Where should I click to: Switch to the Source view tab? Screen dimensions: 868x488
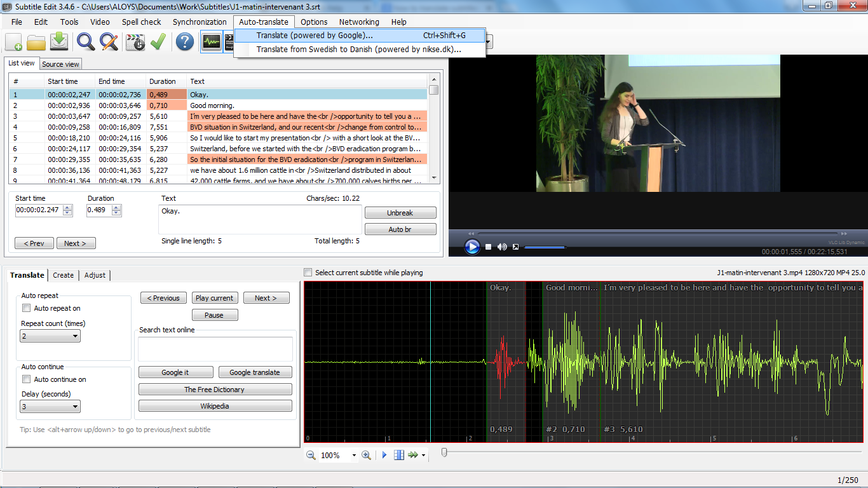(x=60, y=64)
